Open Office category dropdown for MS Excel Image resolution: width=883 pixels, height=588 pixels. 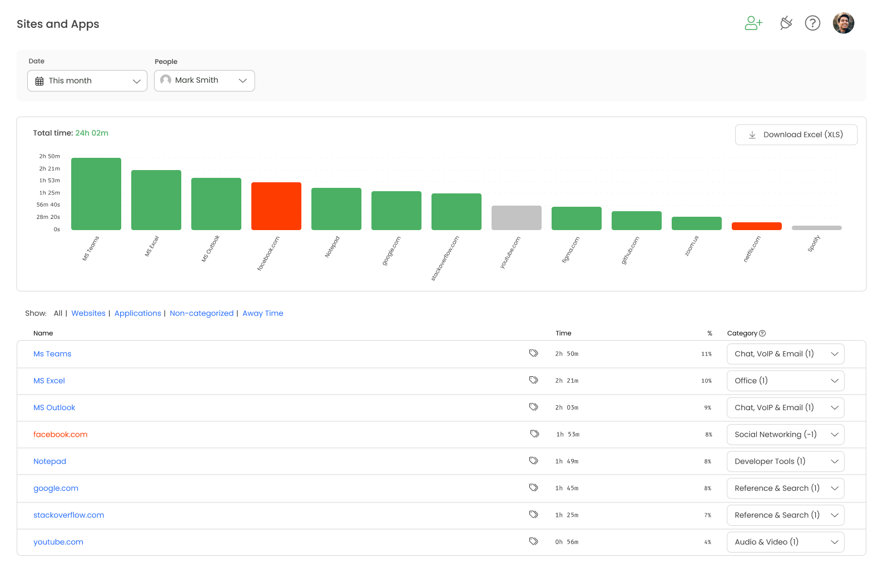785,381
